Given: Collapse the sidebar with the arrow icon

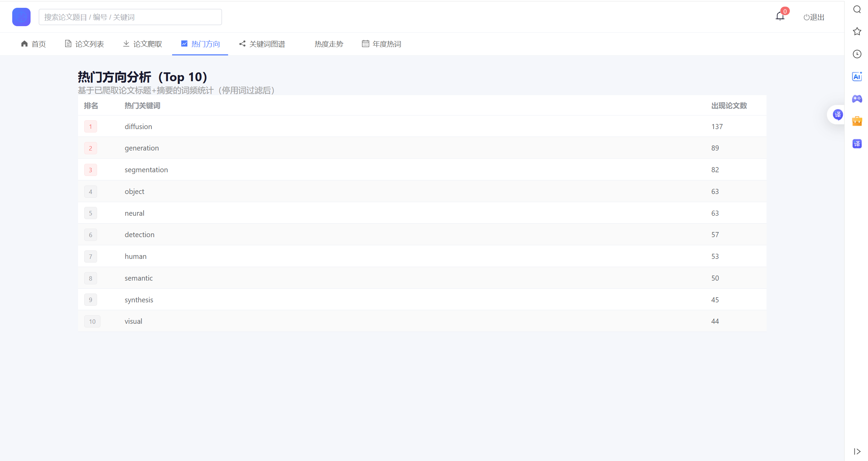Looking at the screenshot, I should pyautogui.click(x=857, y=451).
